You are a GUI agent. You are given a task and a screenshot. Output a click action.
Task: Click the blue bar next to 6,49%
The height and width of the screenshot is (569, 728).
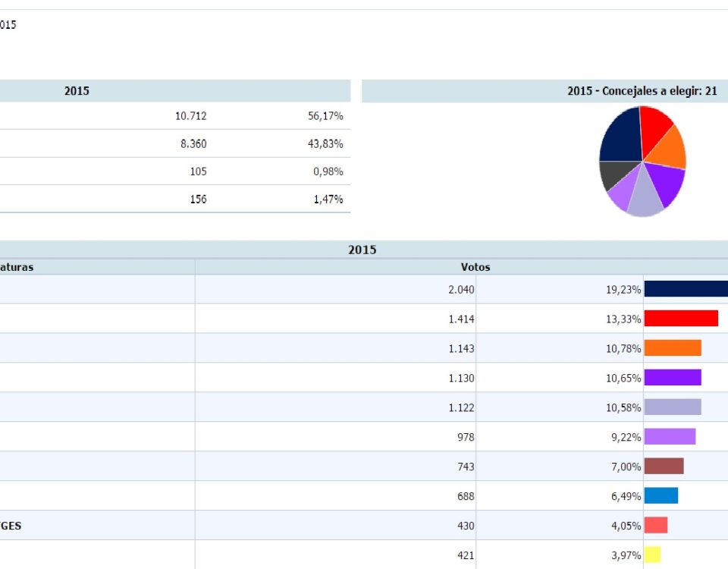click(661, 496)
